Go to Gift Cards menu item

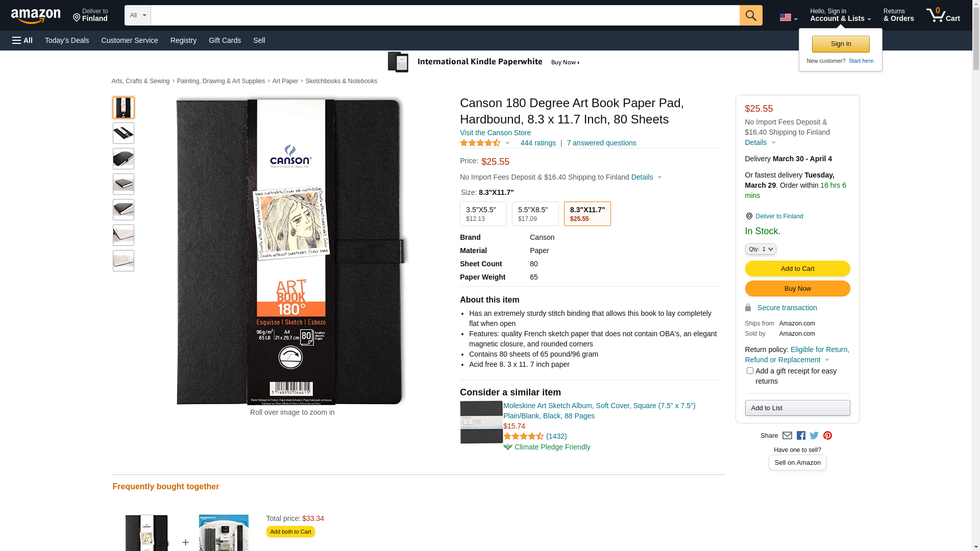225,40
